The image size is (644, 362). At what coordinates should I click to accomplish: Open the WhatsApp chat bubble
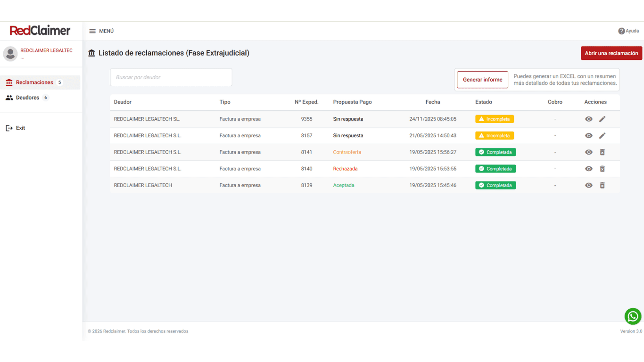tap(633, 316)
